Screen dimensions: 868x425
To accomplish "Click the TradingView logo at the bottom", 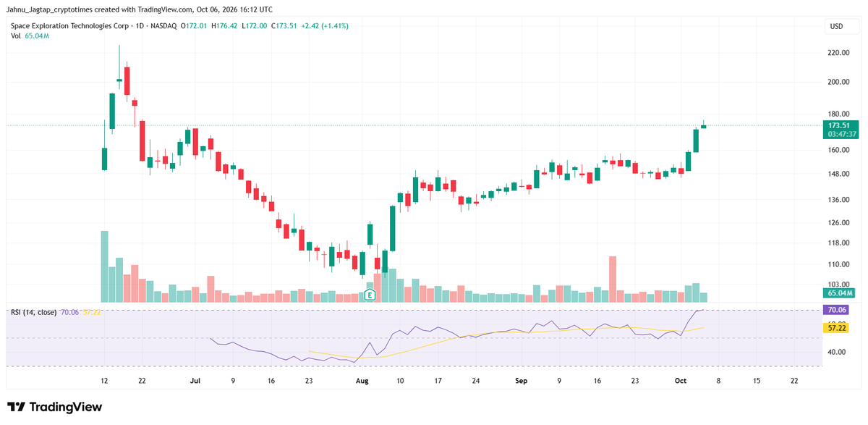I will [x=54, y=407].
